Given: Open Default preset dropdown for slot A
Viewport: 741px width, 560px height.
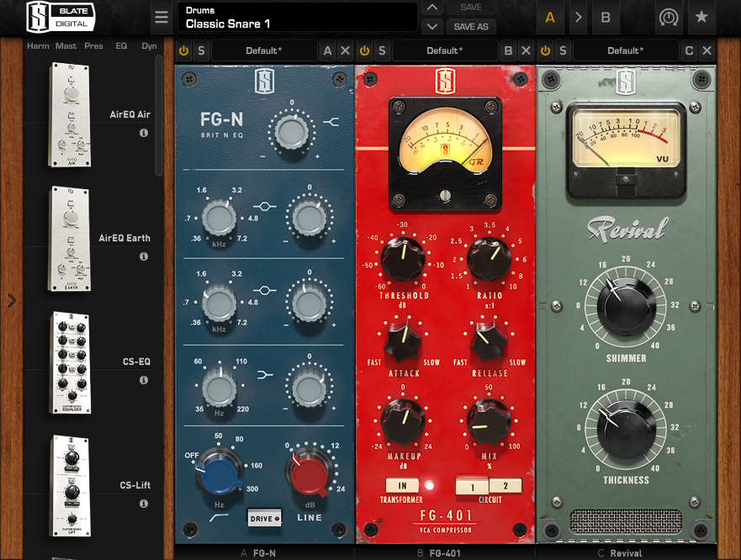Looking at the screenshot, I should click(264, 50).
